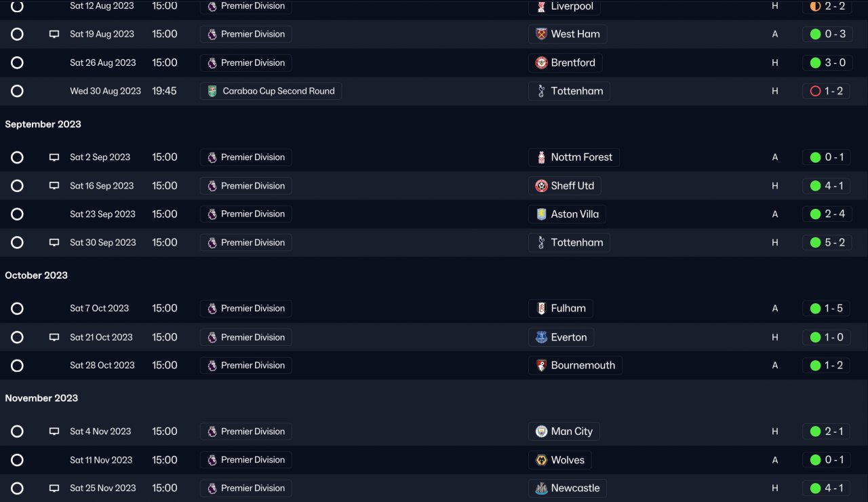Image resolution: width=868 pixels, height=502 pixels.
Task: Click the Man City badge icon
Action: pos(541,431)
